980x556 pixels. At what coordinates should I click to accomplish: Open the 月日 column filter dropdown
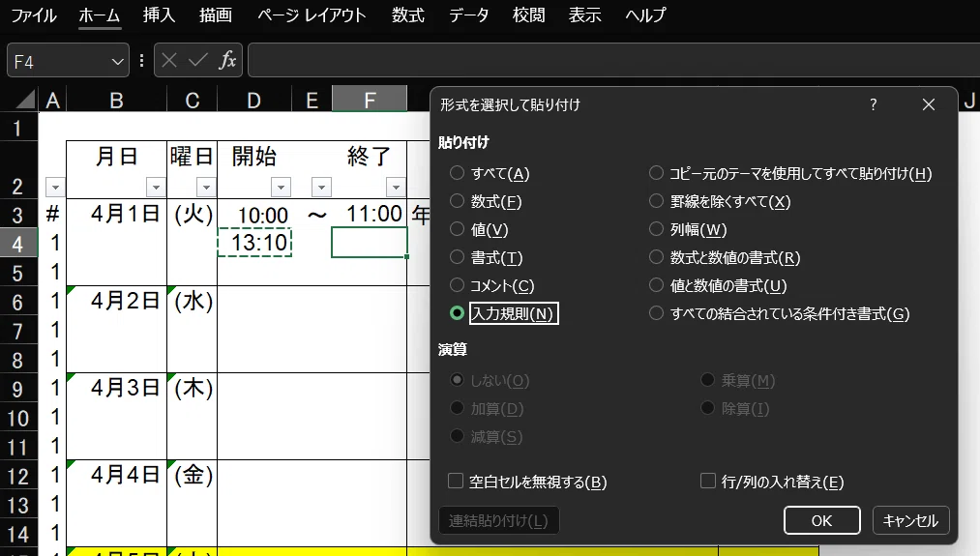(x=156, y=187)
